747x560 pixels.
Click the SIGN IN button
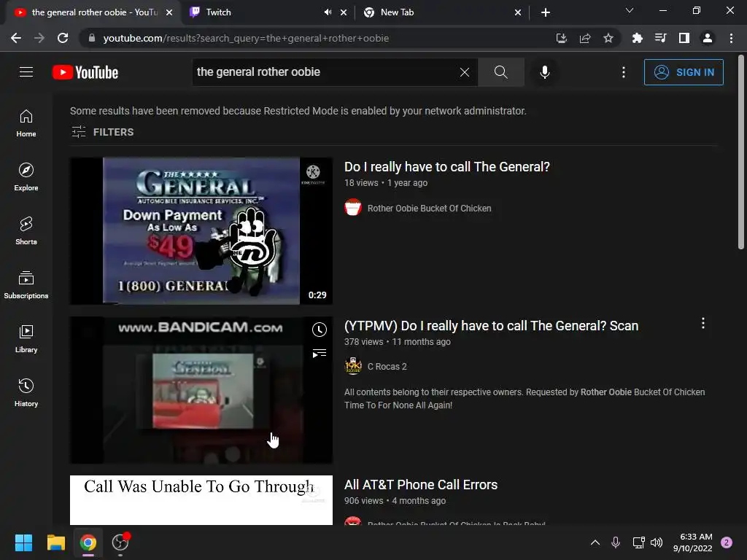pyautogui.click(x=683, y=72)
